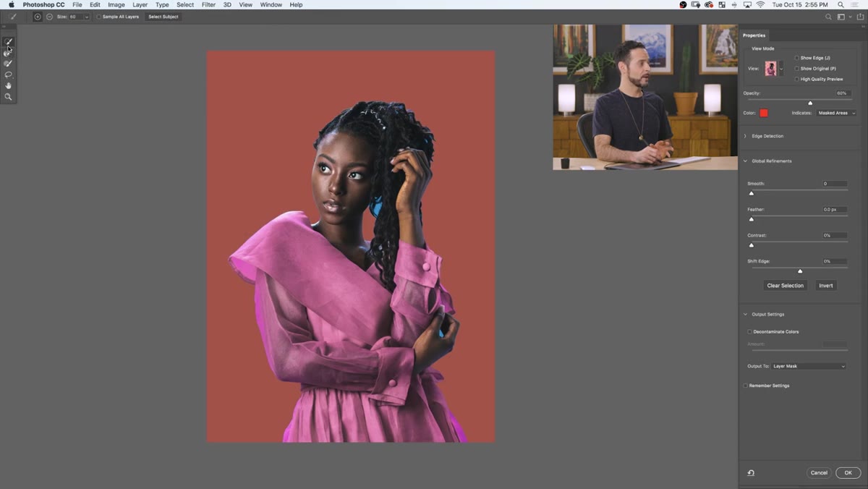This screenshot has height=489, width=868.
Task: Select the Refine Edge Brush tool
Action: (8, 53)
